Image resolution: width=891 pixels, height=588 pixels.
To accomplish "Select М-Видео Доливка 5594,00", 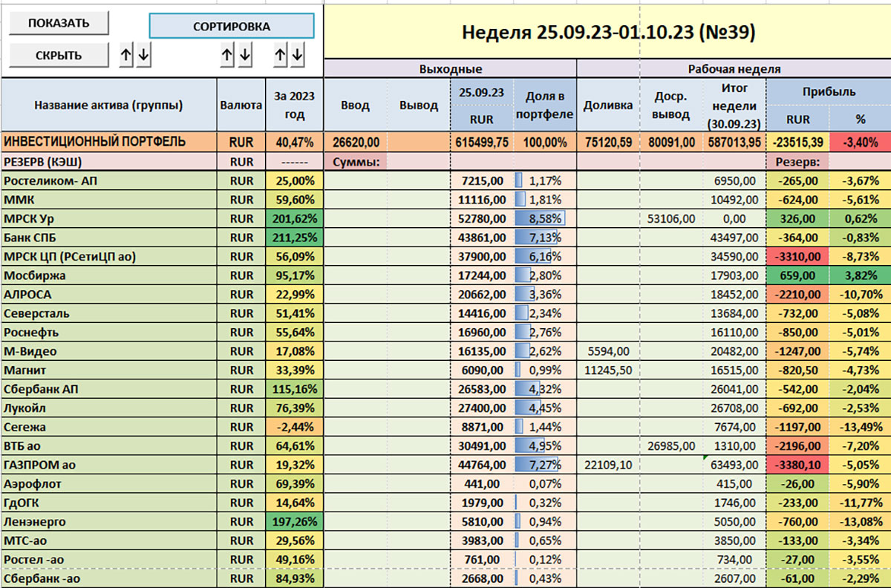I will pyautogui.click(x=607, y=351).
